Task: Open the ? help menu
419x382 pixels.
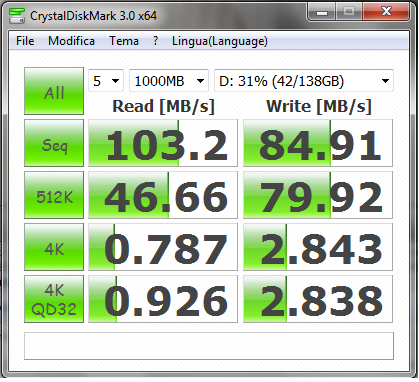Action: point(155,41)
